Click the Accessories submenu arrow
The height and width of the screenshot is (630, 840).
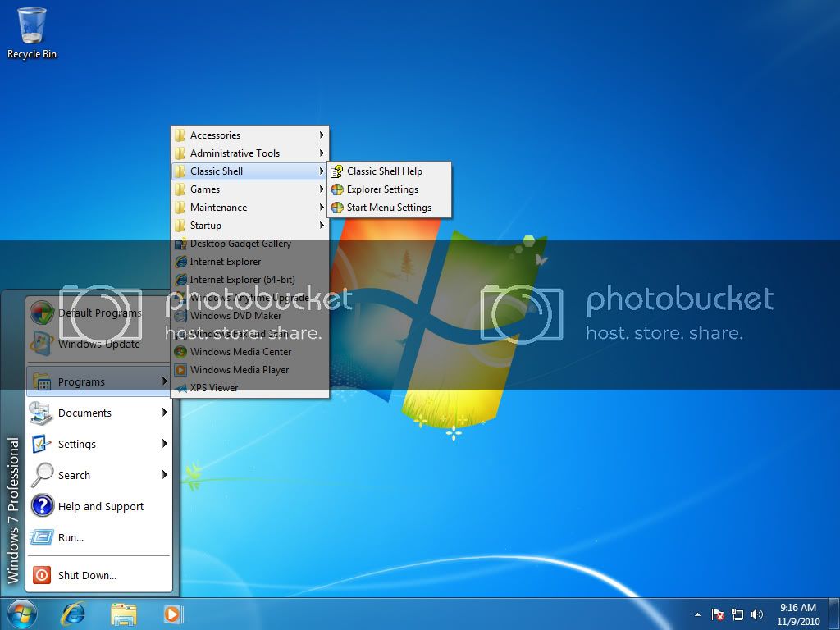pos(322,135)
